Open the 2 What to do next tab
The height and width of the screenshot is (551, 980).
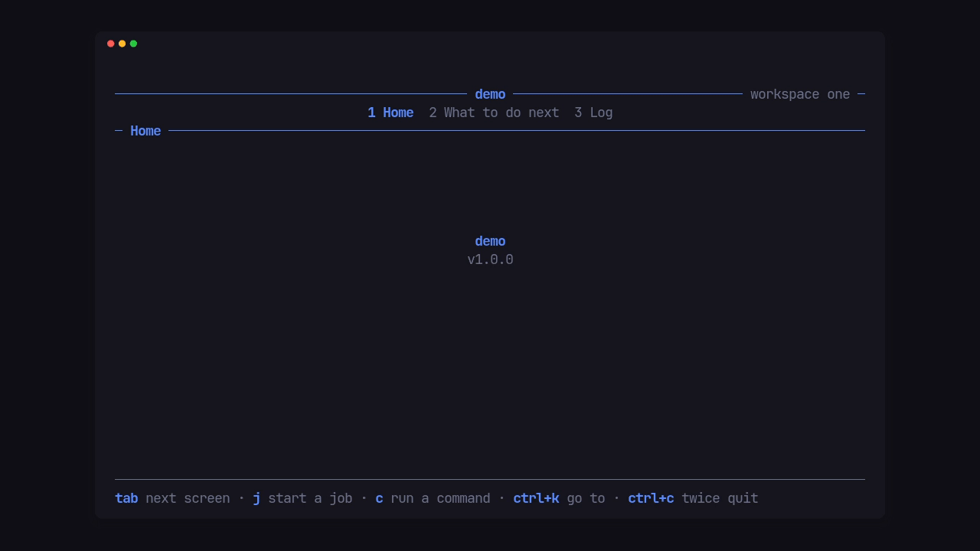[494, 112]
